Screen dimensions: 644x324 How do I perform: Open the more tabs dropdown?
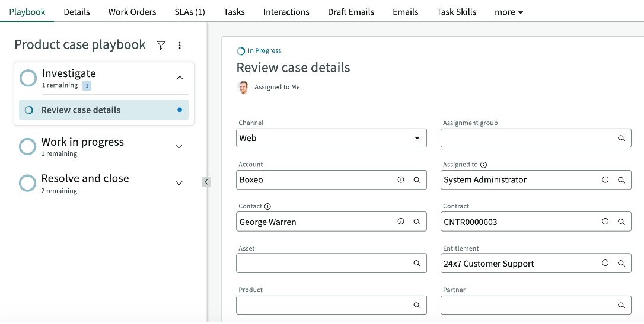point(509,12)
